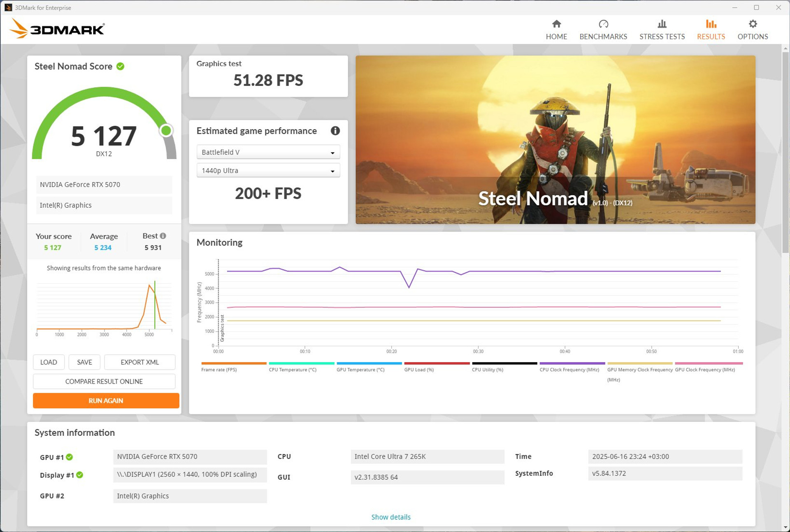
Task: Click the 3DMark title bar app icon
Action: click(8, 7)
